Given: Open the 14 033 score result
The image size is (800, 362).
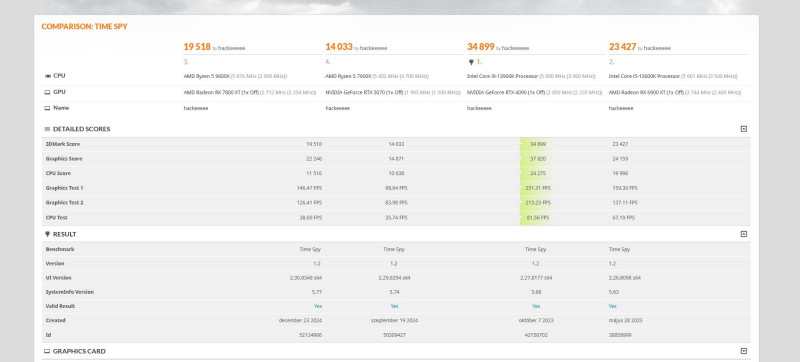Looking at the screenshot, I should pos(339,47).
